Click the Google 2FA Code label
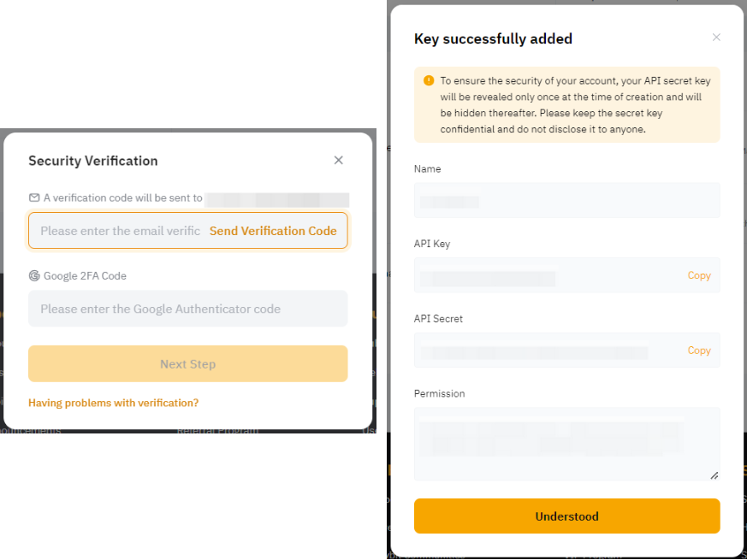The image size is (747, 560). [85, 275]
